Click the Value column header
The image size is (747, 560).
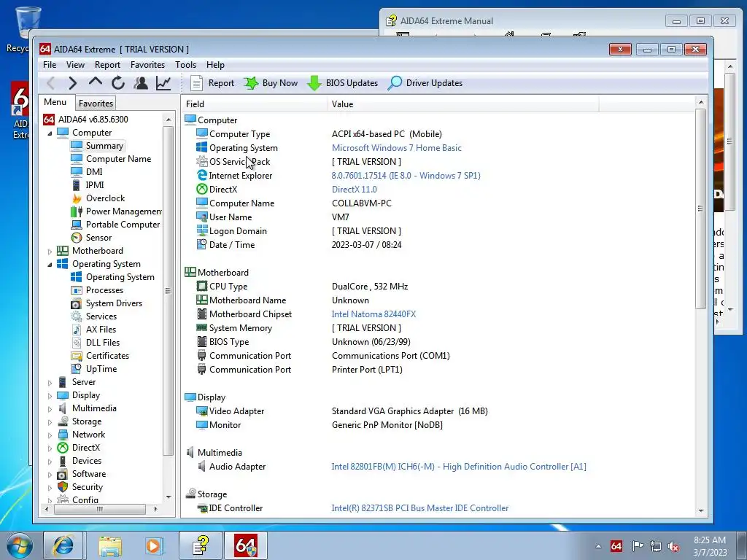pyautogui.click(x=463, y=104)
